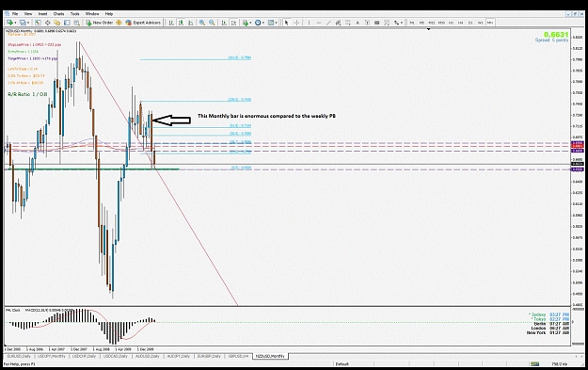This screenshot has height=370, width=588.
Task: Show the Terminal panel icon
Action: tap(67, 23)
